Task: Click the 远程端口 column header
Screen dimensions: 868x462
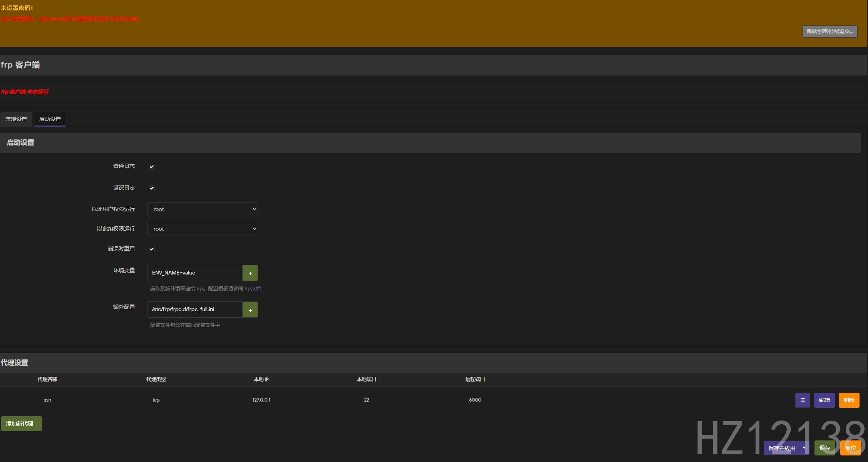Action: point(475,379)
